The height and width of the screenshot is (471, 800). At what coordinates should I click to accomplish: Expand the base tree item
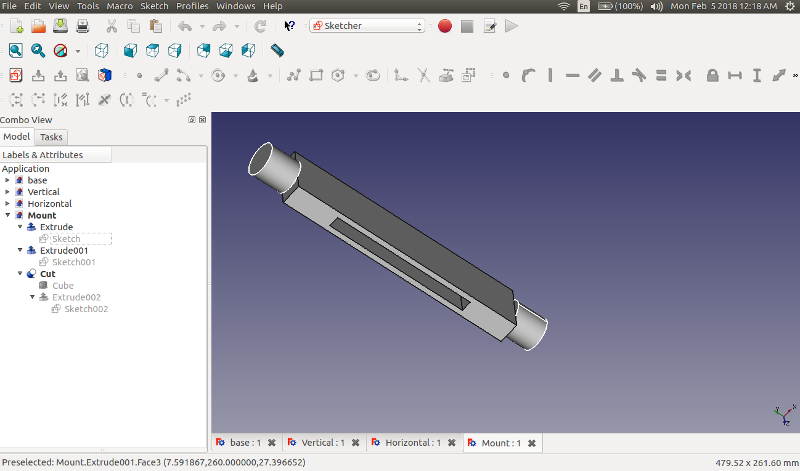pyautogui.click(x=8, y=181)
